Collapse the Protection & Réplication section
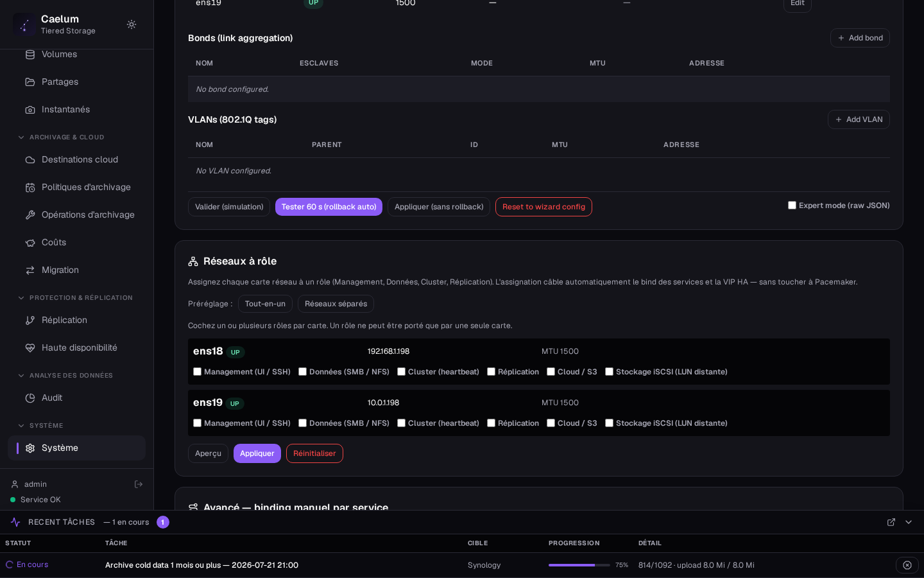Screen dimensions: 924x578 point(21,298)
